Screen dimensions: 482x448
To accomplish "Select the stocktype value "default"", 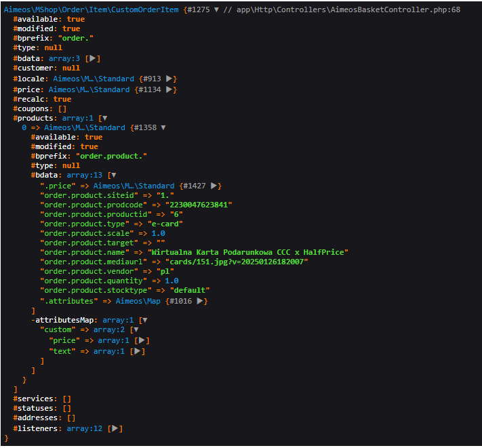I will (190, 290).
